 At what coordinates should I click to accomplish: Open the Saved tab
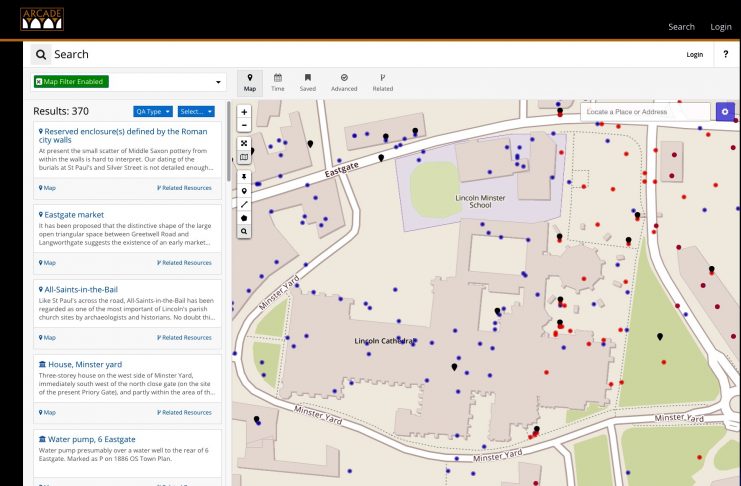coord(307,82)
